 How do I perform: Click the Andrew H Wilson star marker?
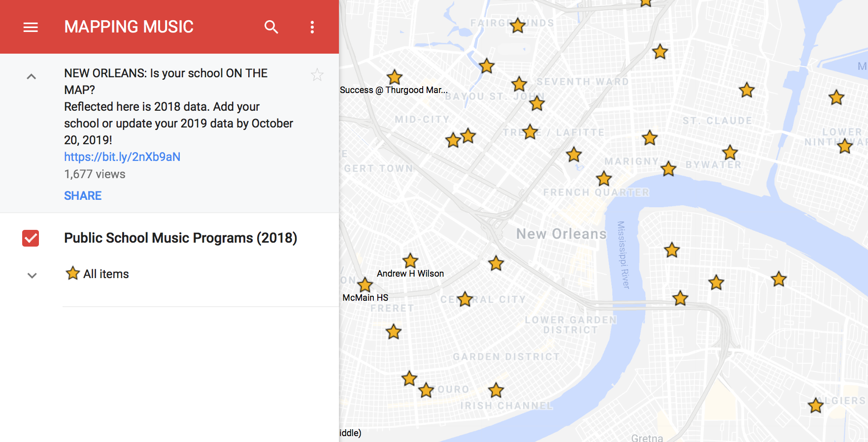[x=410, y=261]
